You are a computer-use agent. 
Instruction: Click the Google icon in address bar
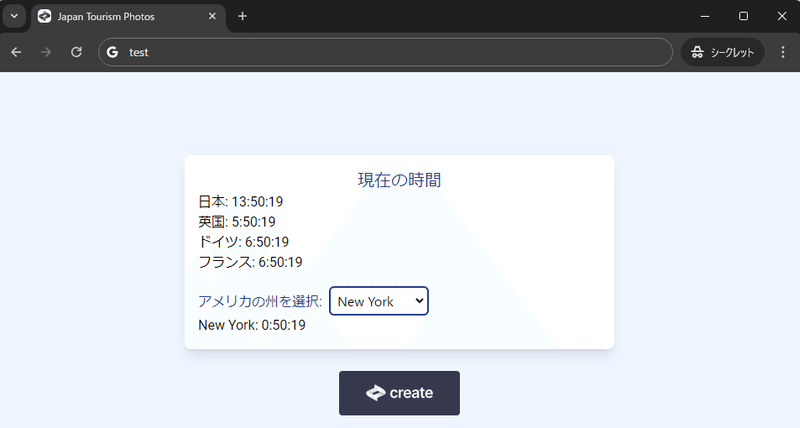pos(112,52)
